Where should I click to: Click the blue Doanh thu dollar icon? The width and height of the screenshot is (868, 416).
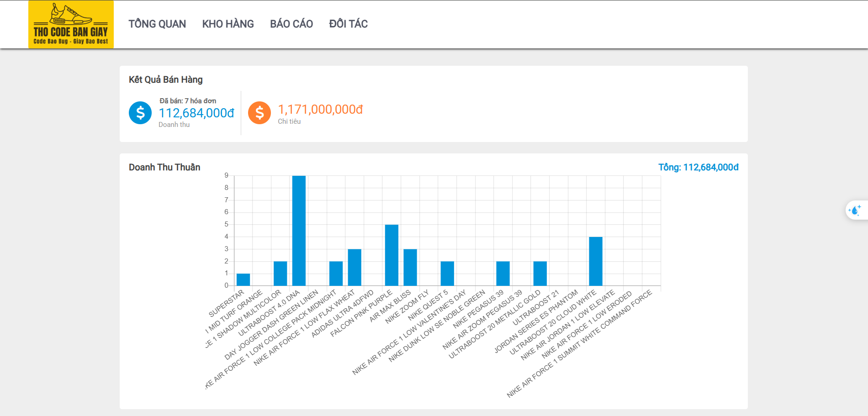[x=140, y=112]
